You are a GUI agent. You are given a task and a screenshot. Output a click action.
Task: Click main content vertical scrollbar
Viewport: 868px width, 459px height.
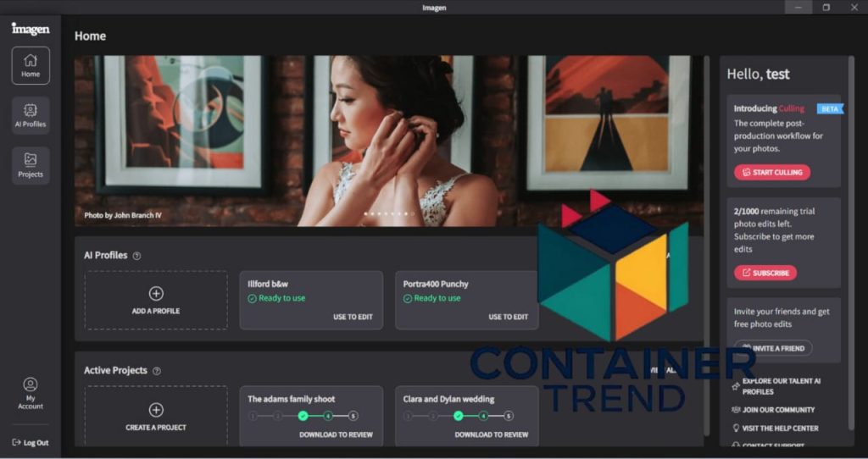(706, 245)
